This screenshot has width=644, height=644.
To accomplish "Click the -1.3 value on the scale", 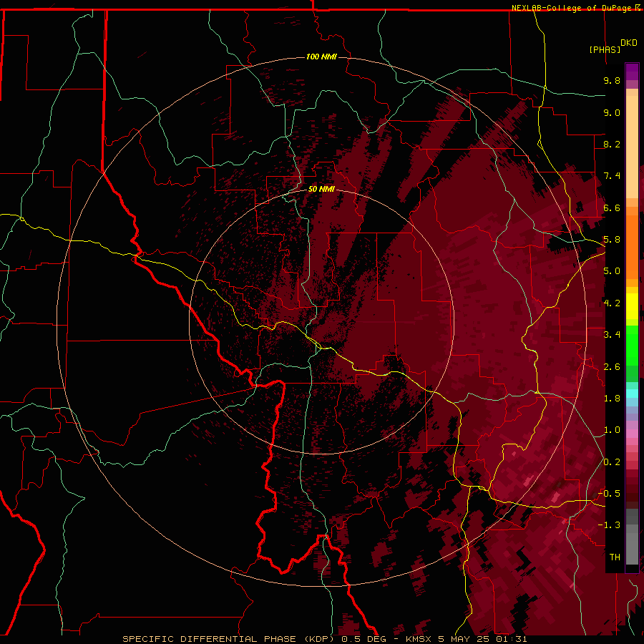I will coord(609,525).
